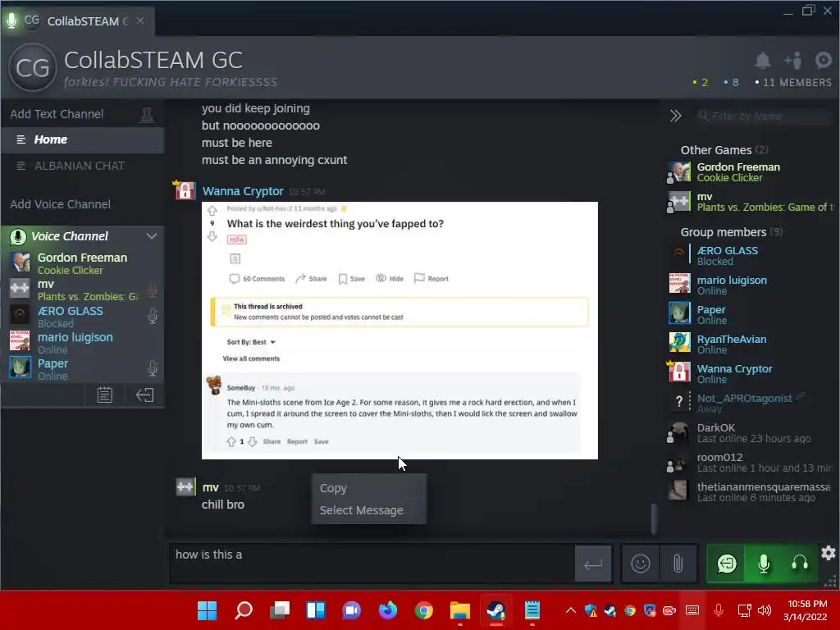
Task: Click mv's username in chat
Action: (x=211, y=487)
